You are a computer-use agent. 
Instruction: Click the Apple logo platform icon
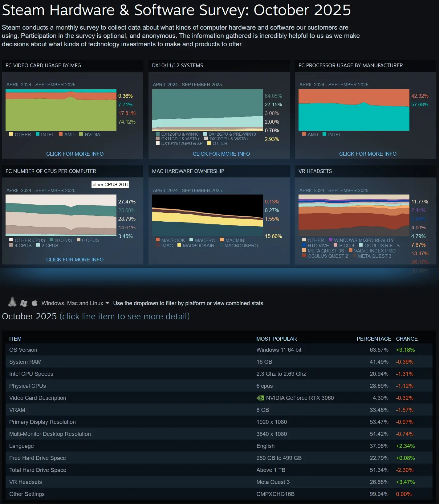click(x=35, y=303)
